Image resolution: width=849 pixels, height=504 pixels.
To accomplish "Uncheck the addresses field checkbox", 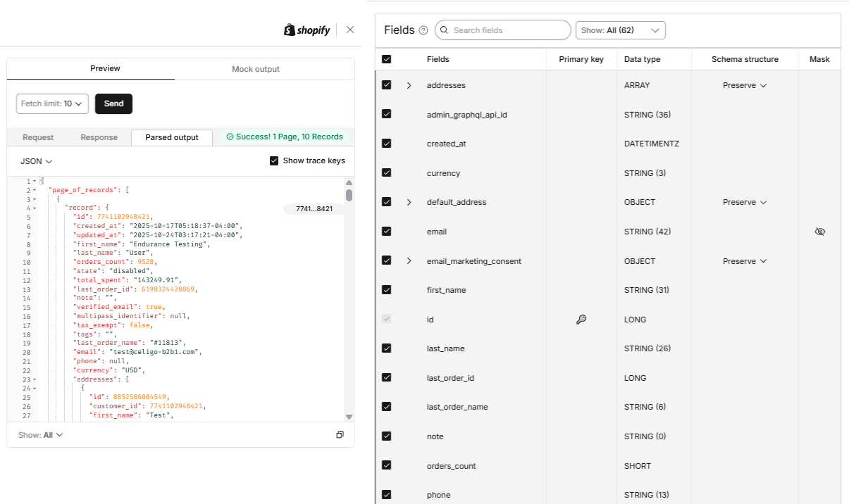I will [x=386, y=85].
